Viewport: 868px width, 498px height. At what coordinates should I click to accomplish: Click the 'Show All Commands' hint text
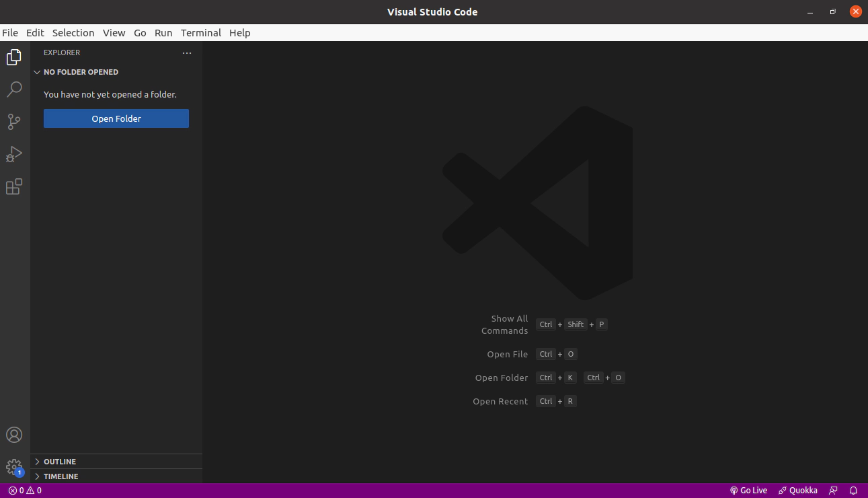(505, 324)
